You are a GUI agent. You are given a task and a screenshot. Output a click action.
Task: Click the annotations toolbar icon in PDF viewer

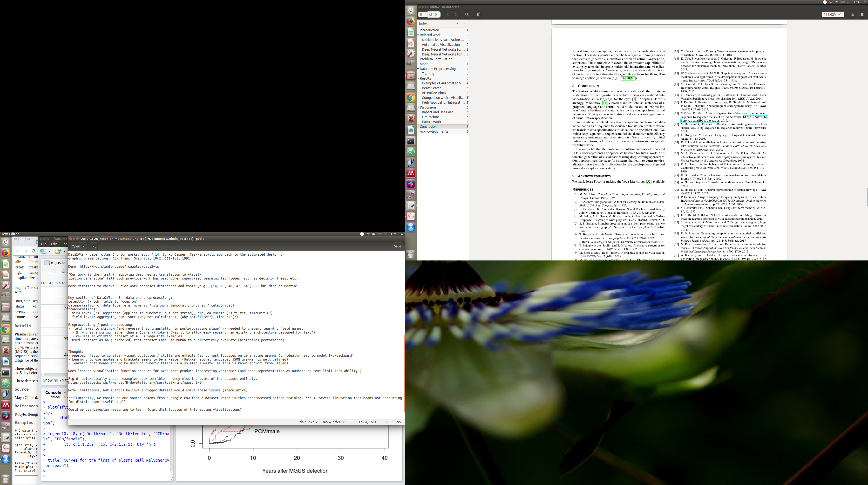coord(478,14)
